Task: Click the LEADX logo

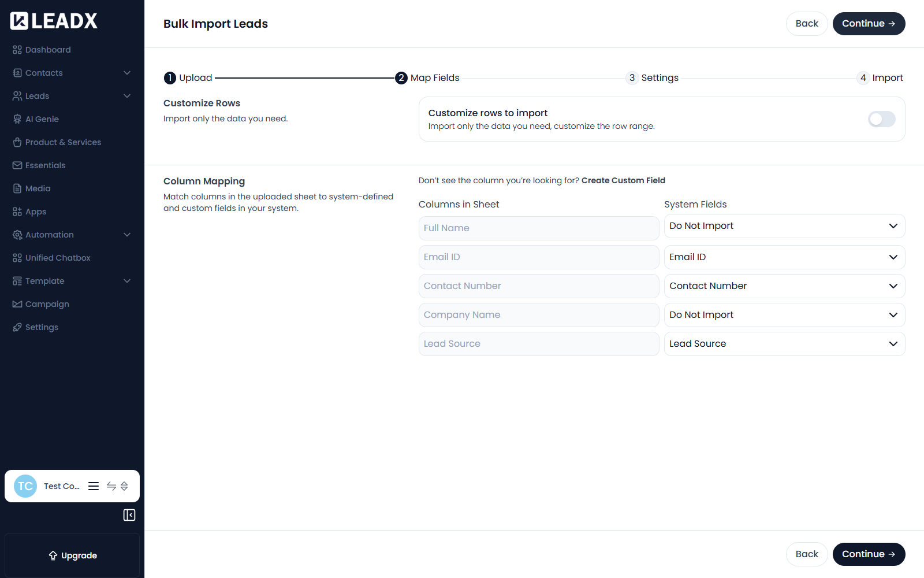Action: [x=54, y=21]
